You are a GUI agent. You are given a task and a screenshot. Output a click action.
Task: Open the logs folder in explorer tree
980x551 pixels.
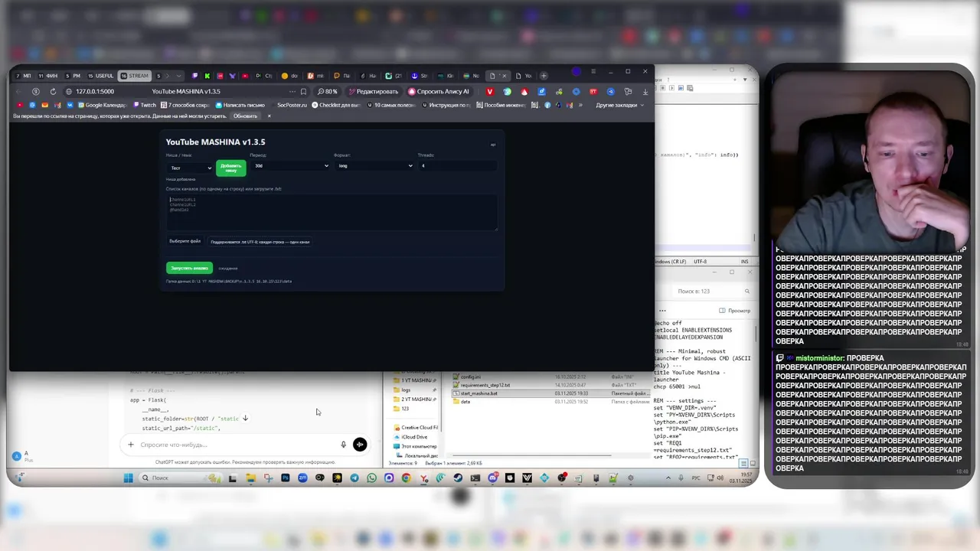(x=401, y=390)
